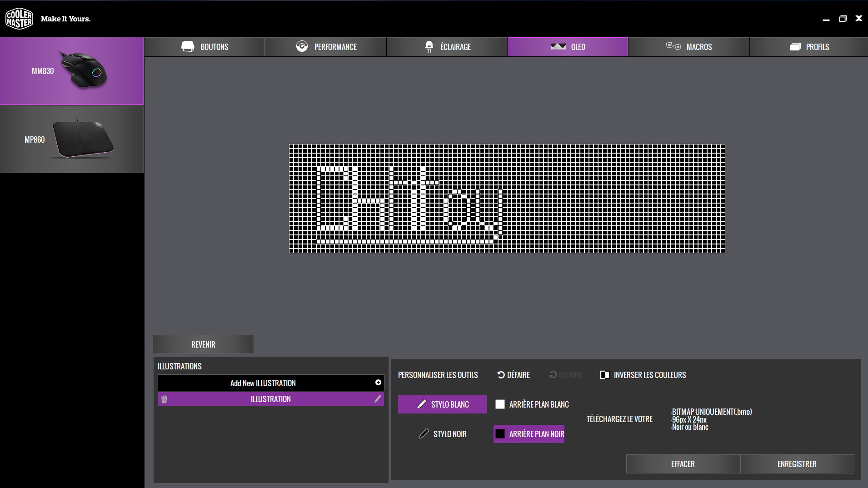
Task: Invert colors with Inverser les couleurs
Action: tap(643, 375)
